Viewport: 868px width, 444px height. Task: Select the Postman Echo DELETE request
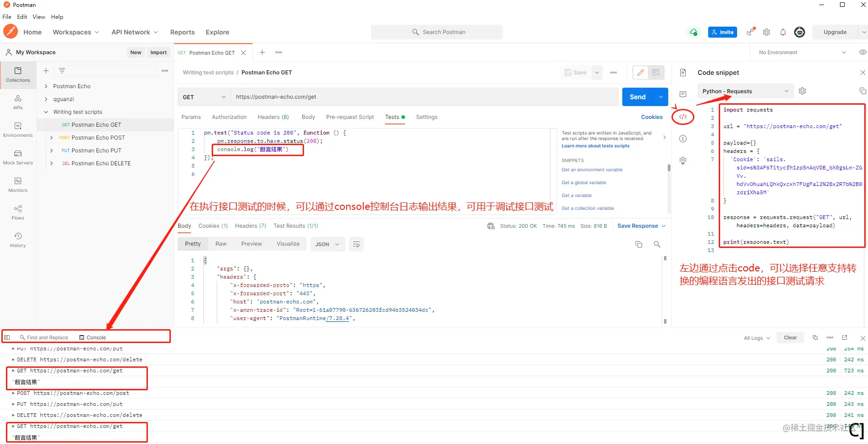[101, 163]
